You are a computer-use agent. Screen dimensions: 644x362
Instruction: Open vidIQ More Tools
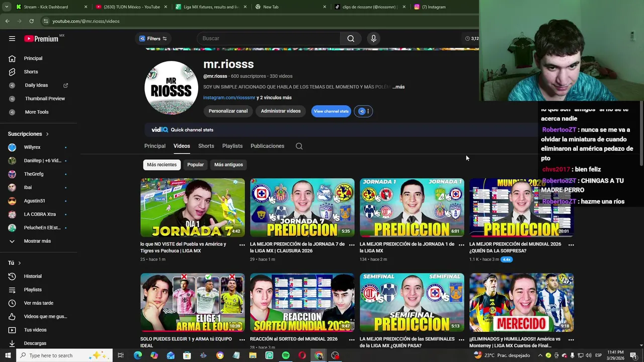click(x=37, y=112)
